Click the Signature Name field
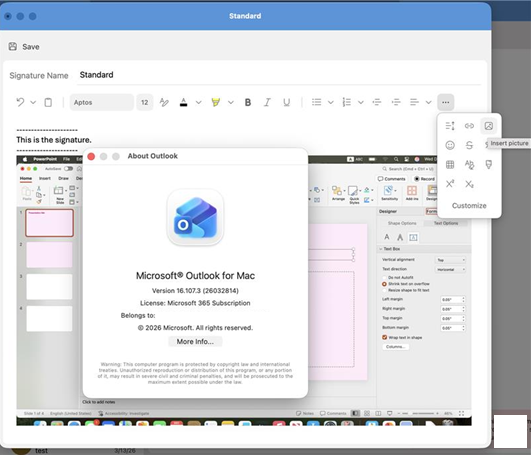 pos(279,75)
